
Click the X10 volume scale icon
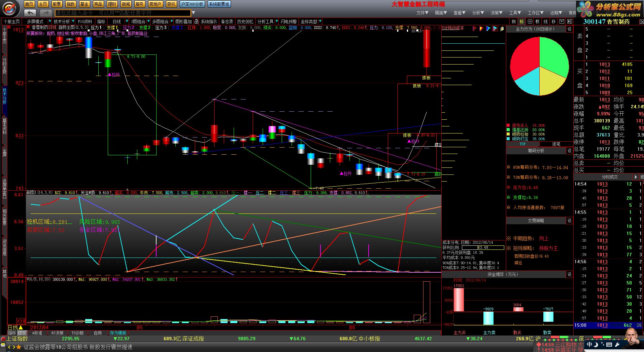pyautogui.click(x=21, y=321)
